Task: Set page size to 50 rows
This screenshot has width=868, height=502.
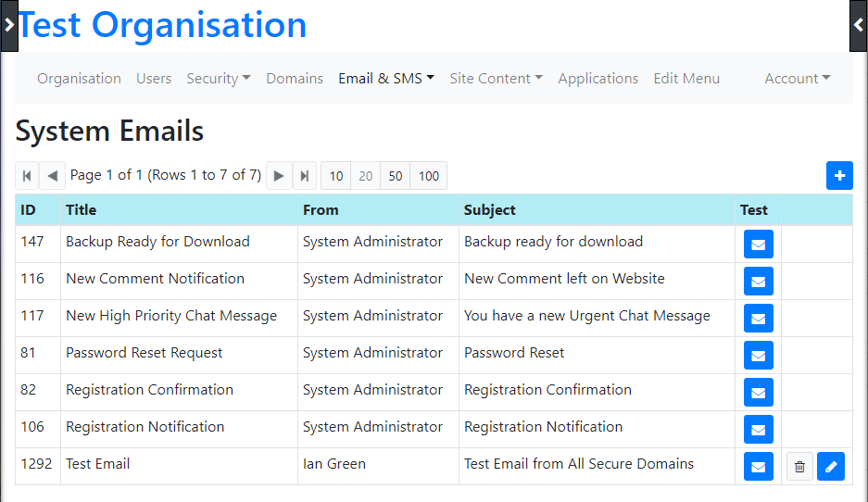Action: [396, 176]
